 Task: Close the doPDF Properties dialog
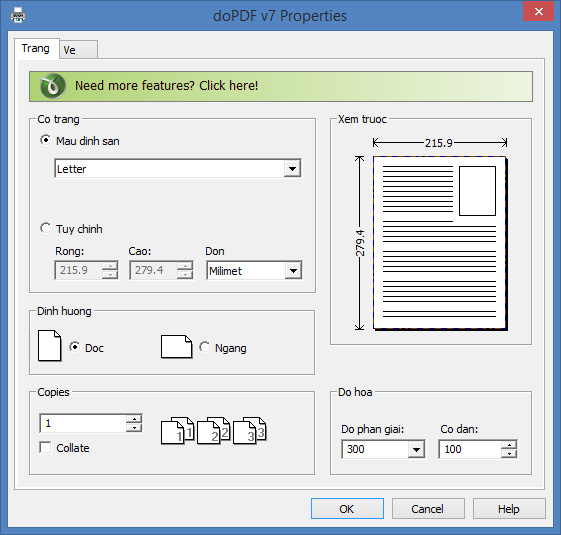click(538, 12)
